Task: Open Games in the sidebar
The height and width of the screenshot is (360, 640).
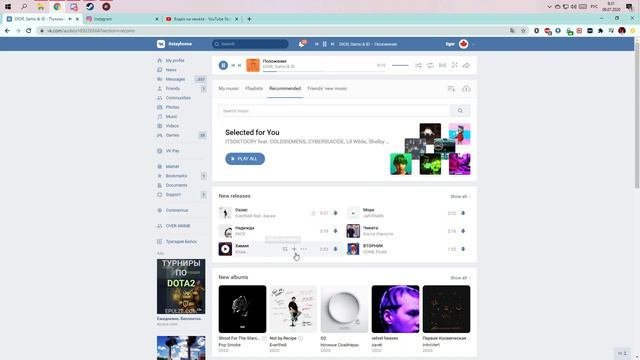Action: point(172,135)
